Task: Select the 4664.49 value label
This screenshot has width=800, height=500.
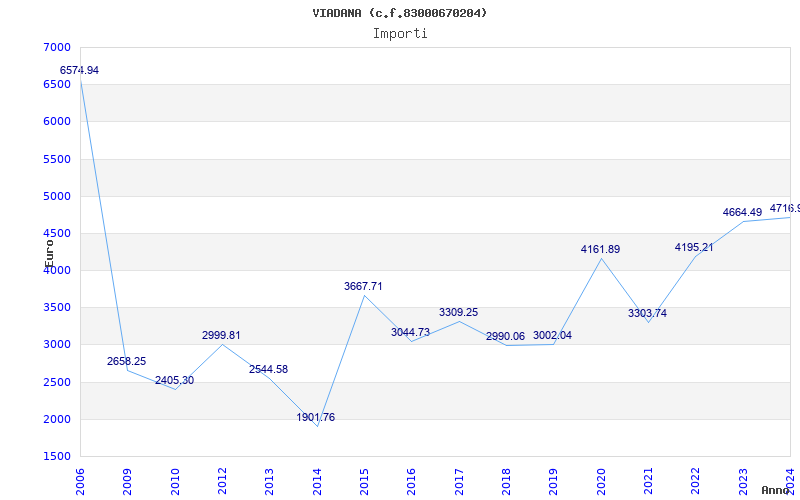Action: [742, 212]
